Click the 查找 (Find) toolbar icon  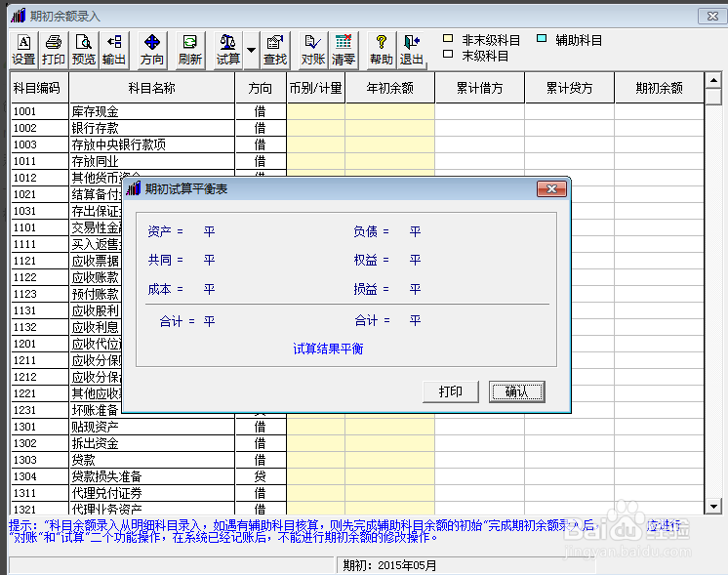(275, 50)
